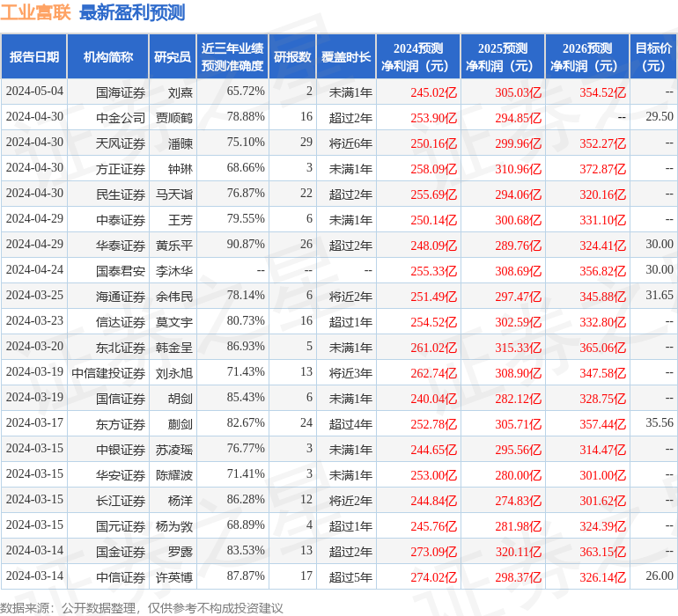678x616 pixels.
Task: Click the 301.00亿 2026 profit forecast
Action: [x=603, y=475]
